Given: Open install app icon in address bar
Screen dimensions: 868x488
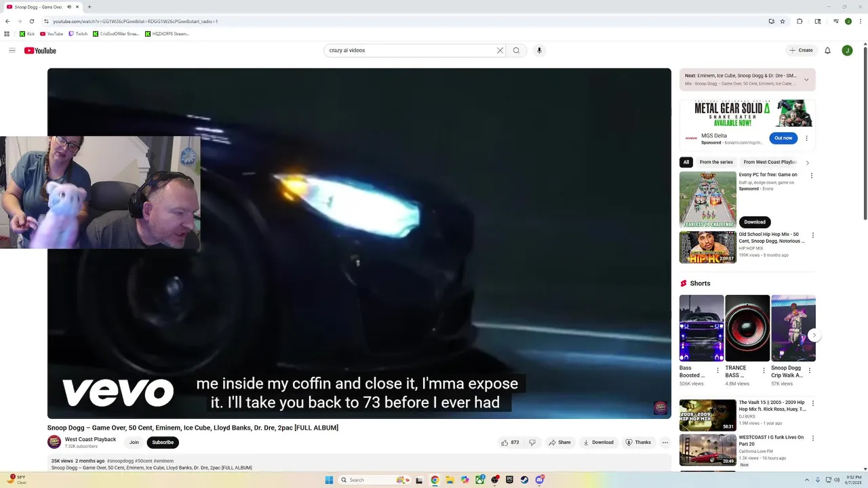Looking at the screenshot, I should point(771,21).
